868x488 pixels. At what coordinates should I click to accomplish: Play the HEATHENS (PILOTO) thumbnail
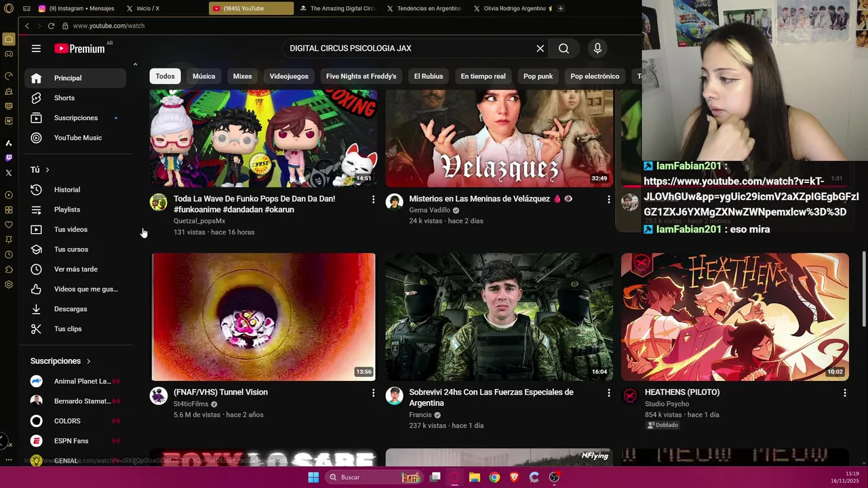coord(734,317)
